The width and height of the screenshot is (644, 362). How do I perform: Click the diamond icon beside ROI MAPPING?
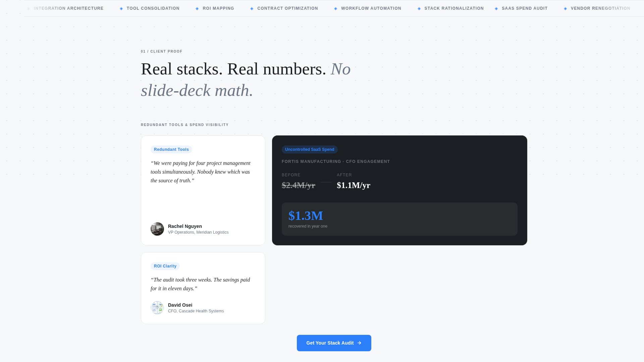197,8
